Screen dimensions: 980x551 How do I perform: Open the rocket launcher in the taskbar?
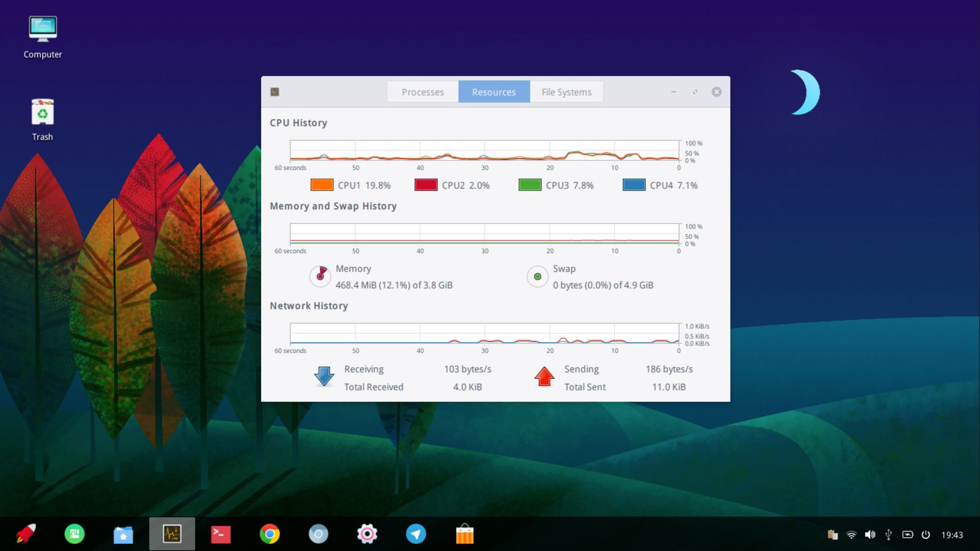click(x=26, y=534)
